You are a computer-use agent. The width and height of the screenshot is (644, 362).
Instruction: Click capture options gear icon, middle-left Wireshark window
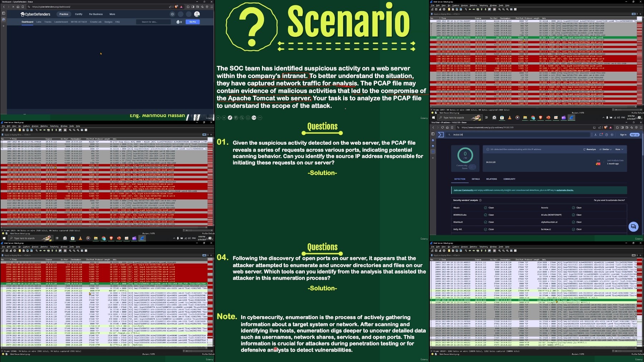[14, 130]
